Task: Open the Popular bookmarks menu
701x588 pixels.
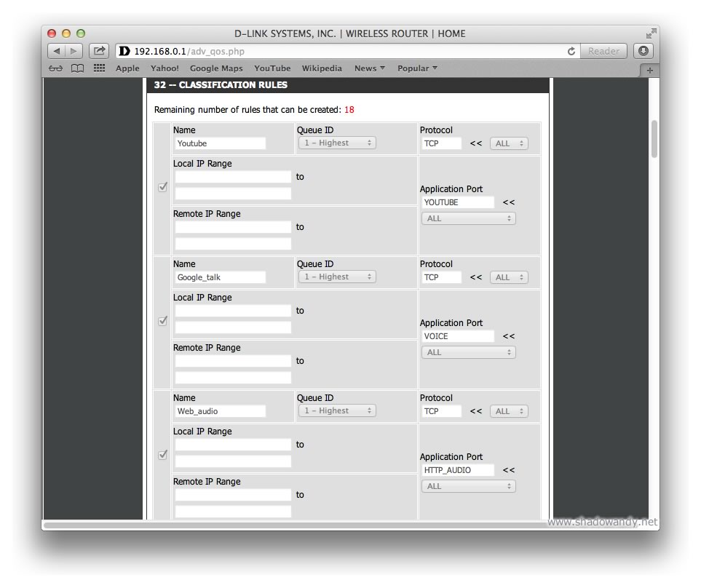Action: 417,68
